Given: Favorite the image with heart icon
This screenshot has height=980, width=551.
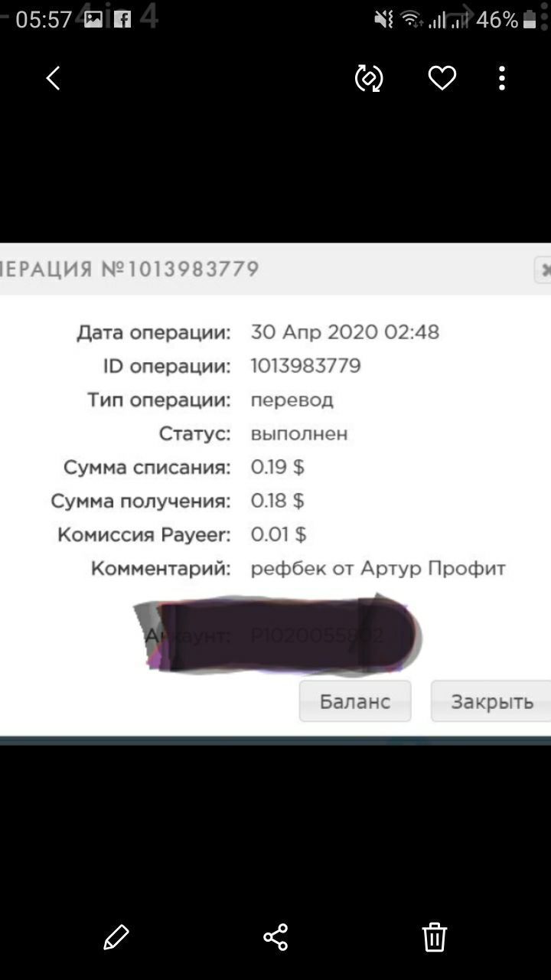Looking at the screenshot, I should [442, 78].
